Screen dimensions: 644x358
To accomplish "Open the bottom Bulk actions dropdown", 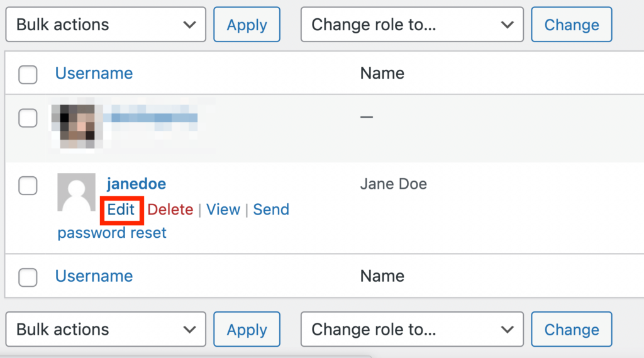I will tap(106, 330).
